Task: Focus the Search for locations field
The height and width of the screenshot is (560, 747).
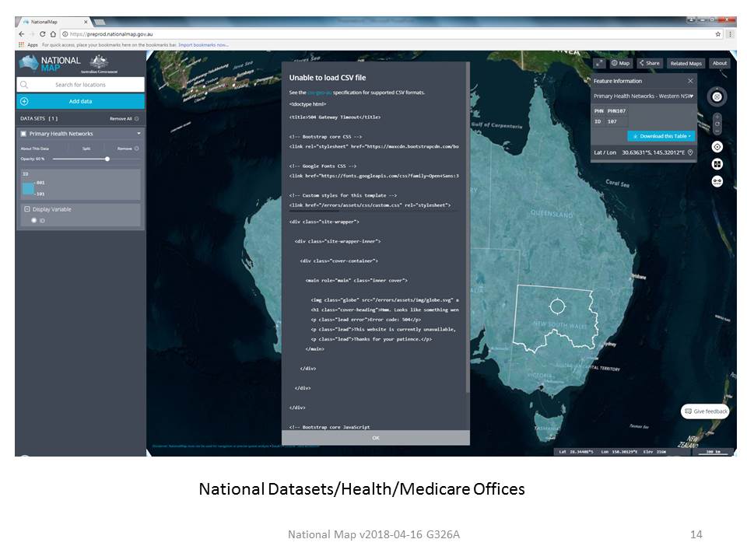Action: pyautogui.click(x=80, y=85)
